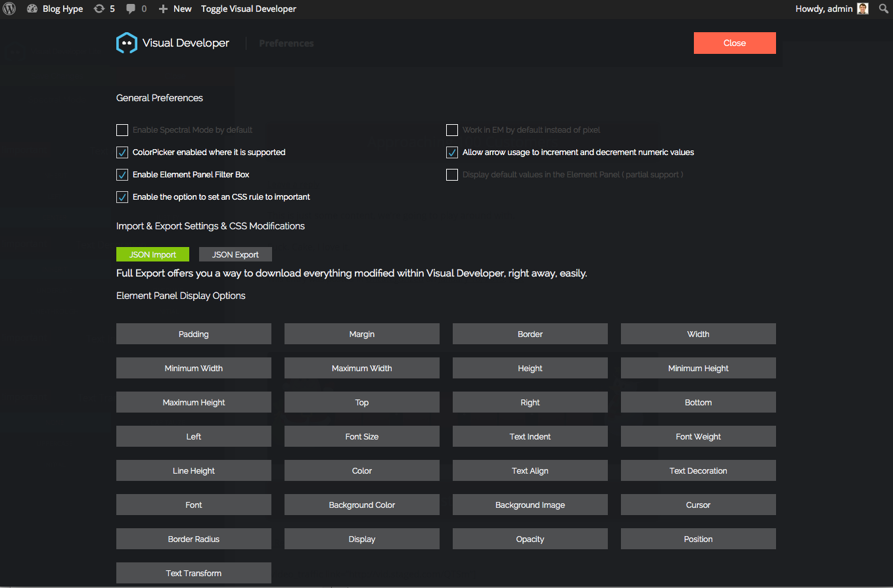
Task: Toggle the Minimum Height option
Action: point(698,368)
